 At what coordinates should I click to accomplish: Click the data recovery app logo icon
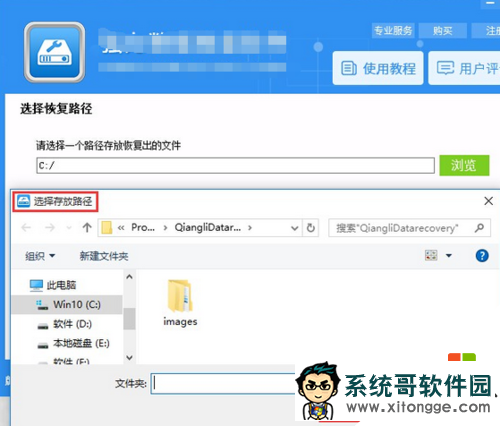54,52
